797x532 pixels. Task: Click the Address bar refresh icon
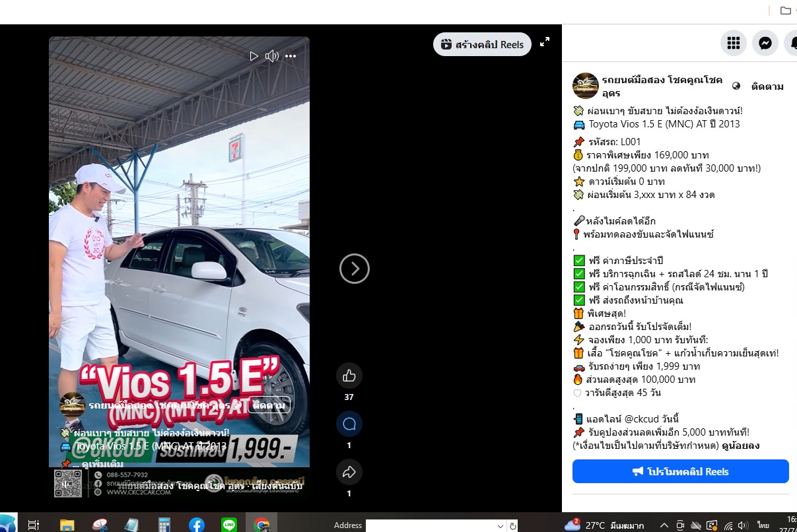[x=512, y=526]
